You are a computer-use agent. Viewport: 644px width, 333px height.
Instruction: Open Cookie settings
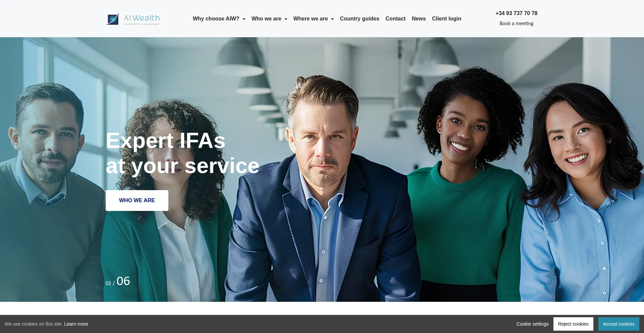point(533,324)
